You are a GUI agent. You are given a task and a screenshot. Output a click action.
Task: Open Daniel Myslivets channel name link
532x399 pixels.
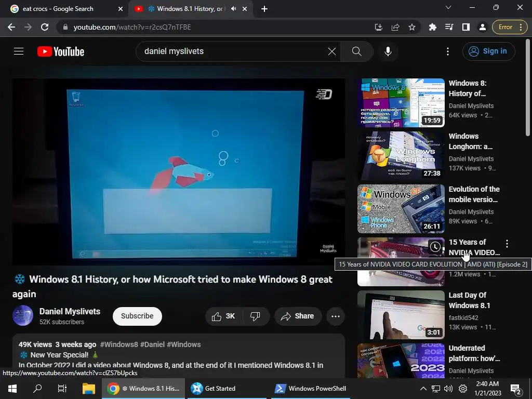click(70, 312)
